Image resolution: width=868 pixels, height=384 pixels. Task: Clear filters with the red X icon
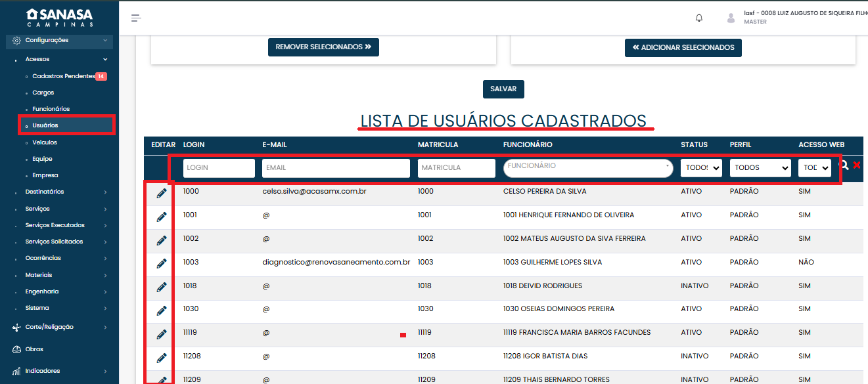[857, 165]
